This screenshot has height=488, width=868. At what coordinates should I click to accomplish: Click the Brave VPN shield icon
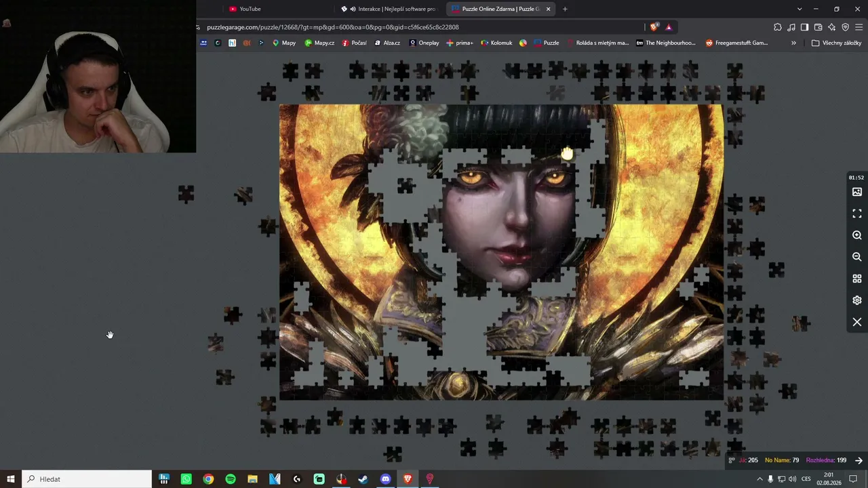coord(846,27)
